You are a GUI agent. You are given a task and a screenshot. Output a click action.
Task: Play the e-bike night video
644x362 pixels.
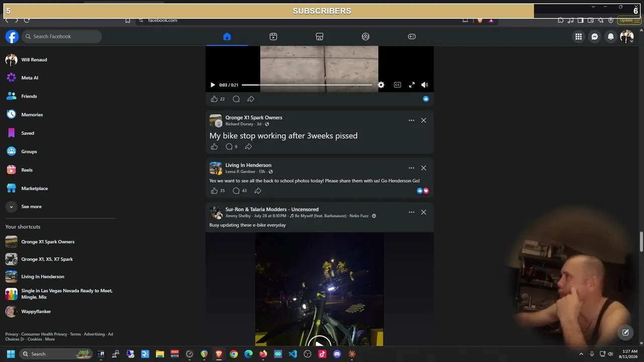pyautogui.click(x=319, y=344)
